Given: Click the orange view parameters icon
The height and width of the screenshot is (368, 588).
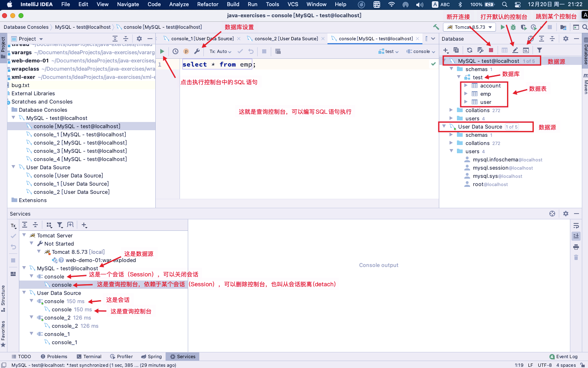Looking at the screenshot, I should click(x=186, y=51).
